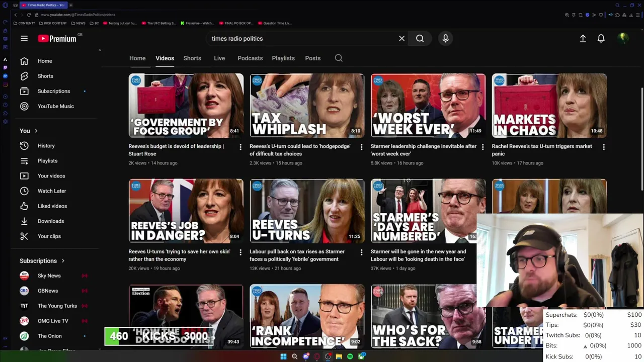Viewport: 644px width, 362px height.
Task: Click the magnifier search button
Action: coord(420,38)
